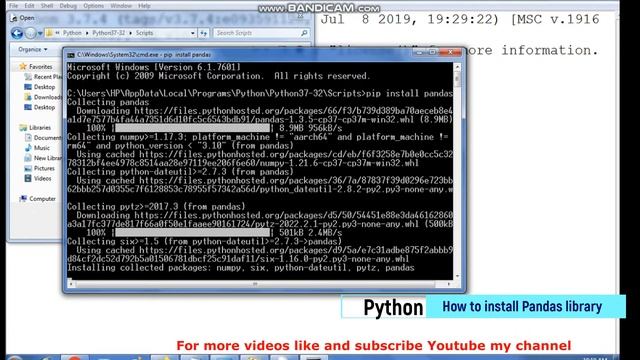Open the Edit menu in IDLE

(x=29, y=6)
